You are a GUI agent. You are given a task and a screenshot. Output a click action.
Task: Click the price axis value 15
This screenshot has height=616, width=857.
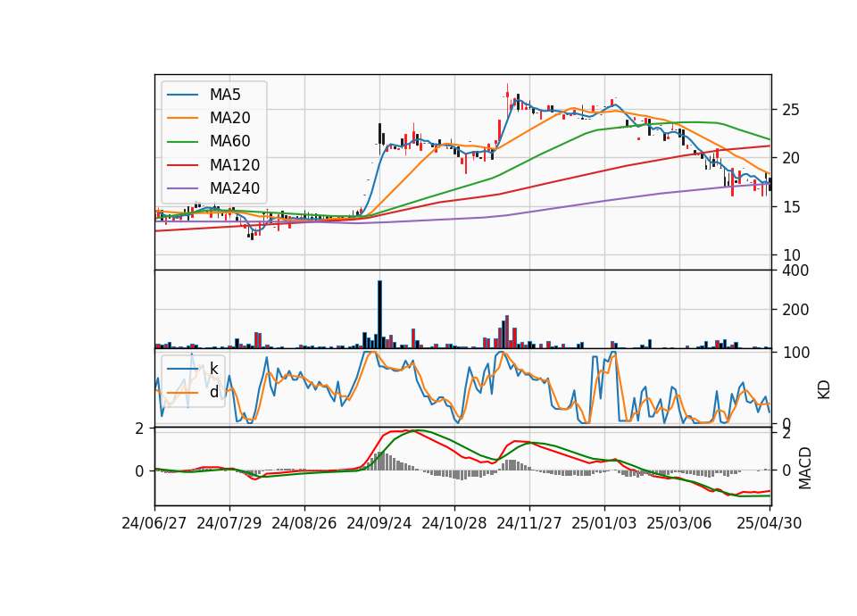(x=790, y=206)
